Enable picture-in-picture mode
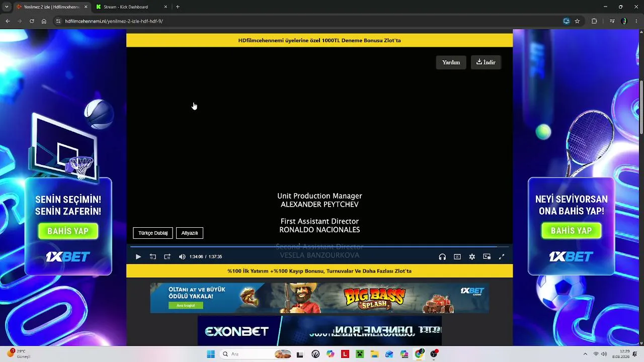The image size is (644, 362). coord(487,257)
